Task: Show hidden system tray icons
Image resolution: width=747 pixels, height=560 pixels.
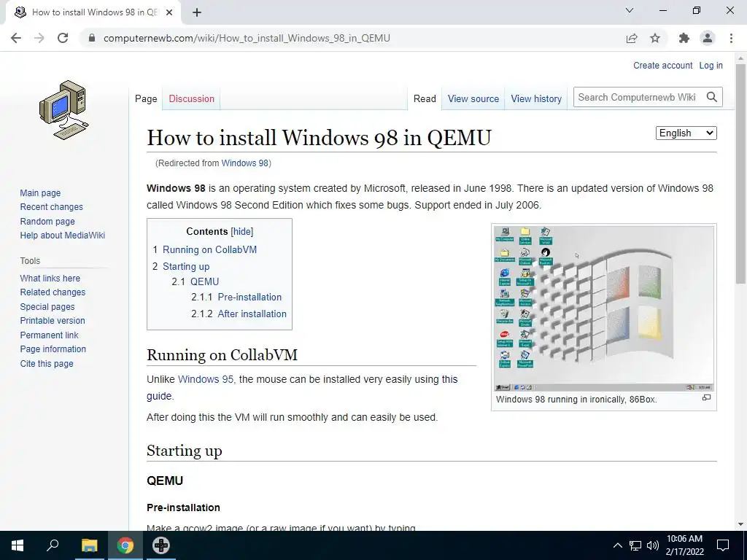Action: click(x=617, y=545)
